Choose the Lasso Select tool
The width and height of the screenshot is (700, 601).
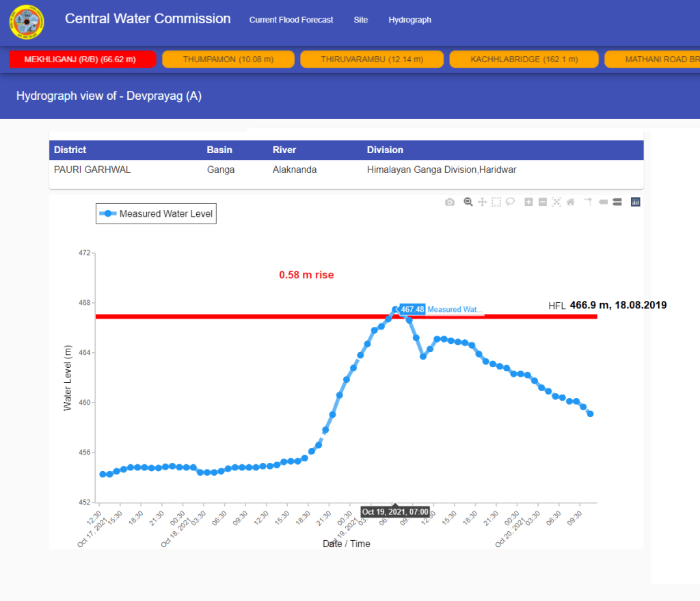tap(510, 202)
